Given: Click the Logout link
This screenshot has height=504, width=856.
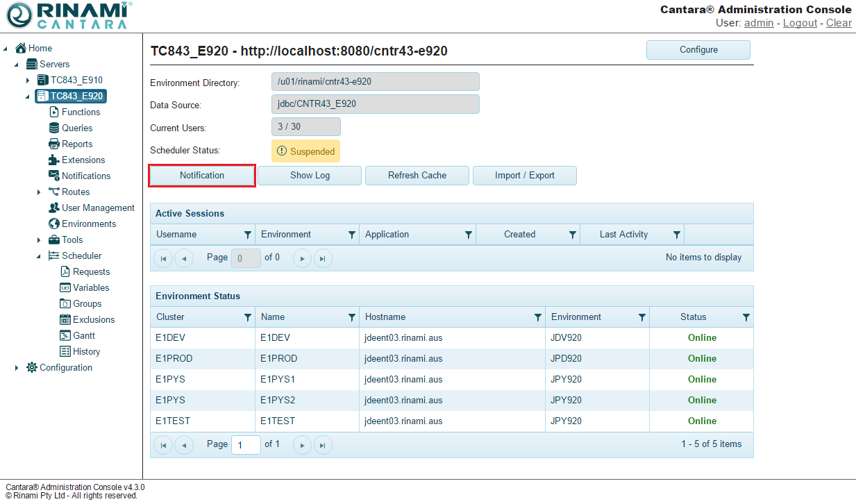Looking at the screenshot, I should coord(800,23).
